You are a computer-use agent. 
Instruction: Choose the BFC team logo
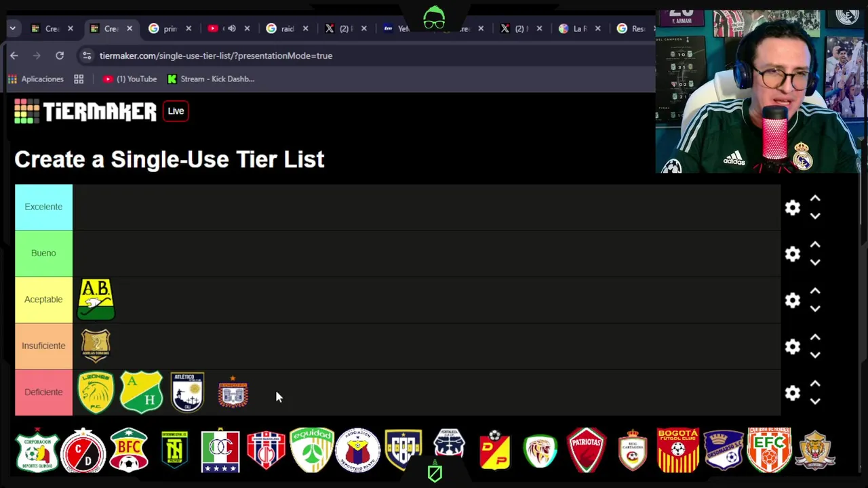(x=129, y=449)
